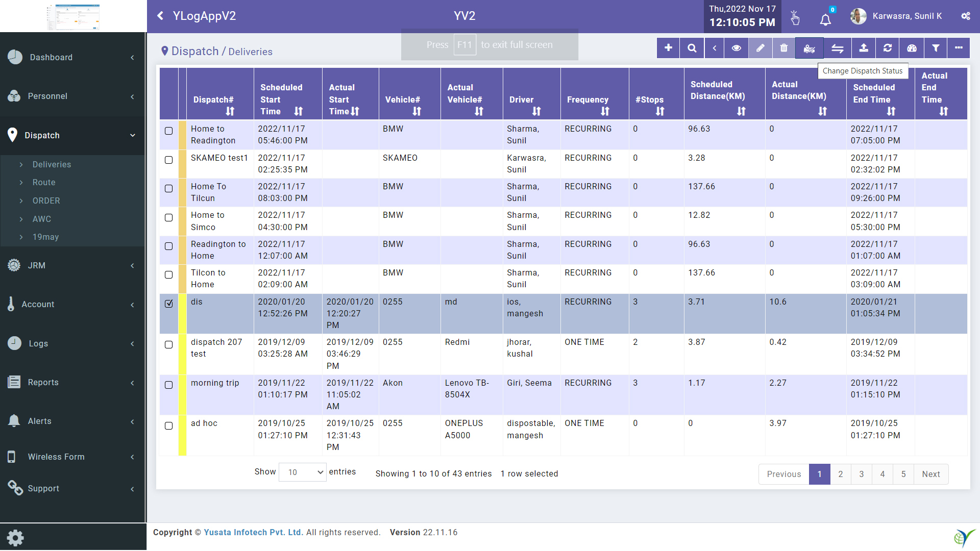Open the Support sidebar menu
980x551 pixels.
point(72,488)
